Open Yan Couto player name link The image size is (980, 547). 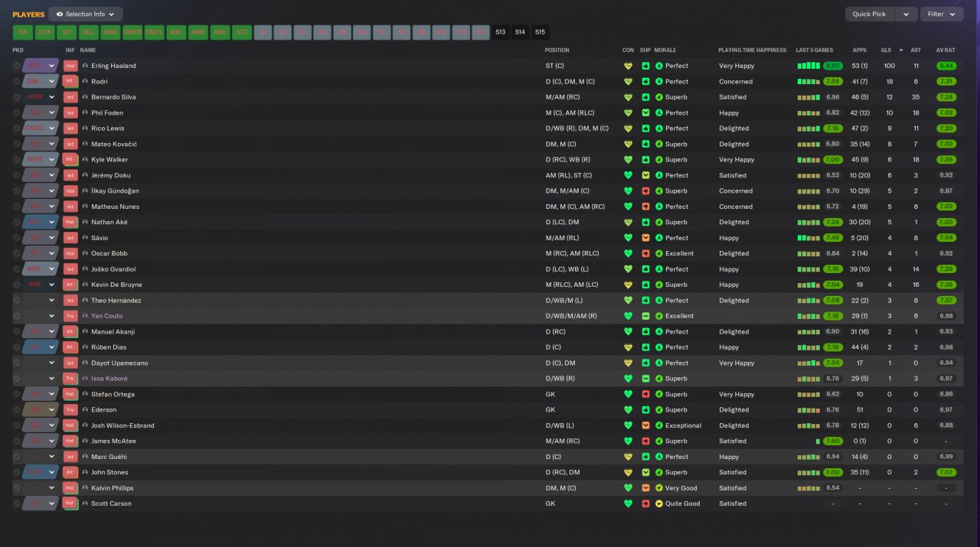coord(106,316)
